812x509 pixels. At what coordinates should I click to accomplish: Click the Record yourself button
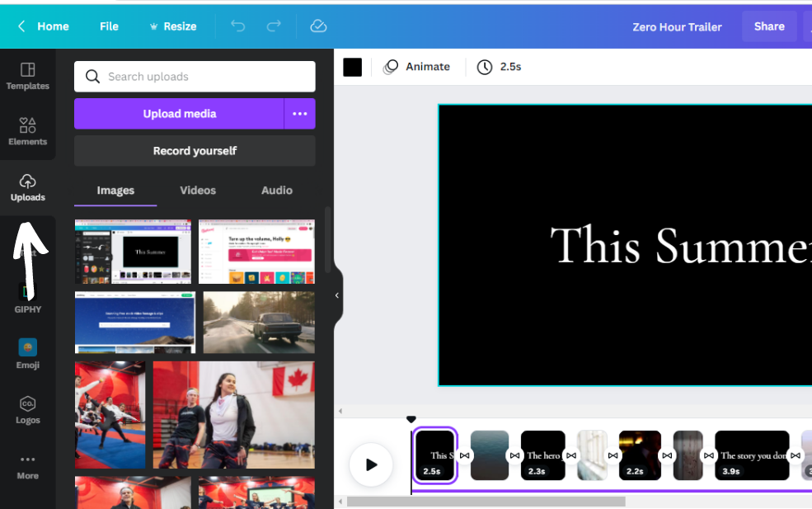[195, 151]
